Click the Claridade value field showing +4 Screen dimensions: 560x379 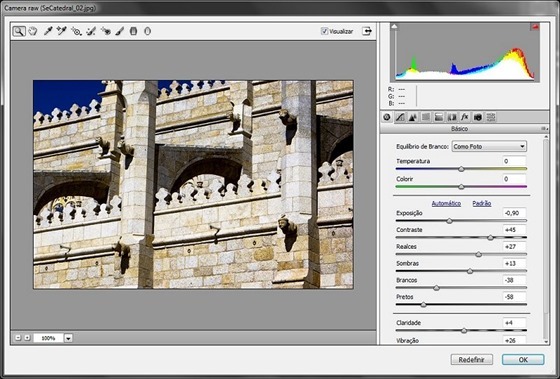pyautogui.click(x=514, y=323)
